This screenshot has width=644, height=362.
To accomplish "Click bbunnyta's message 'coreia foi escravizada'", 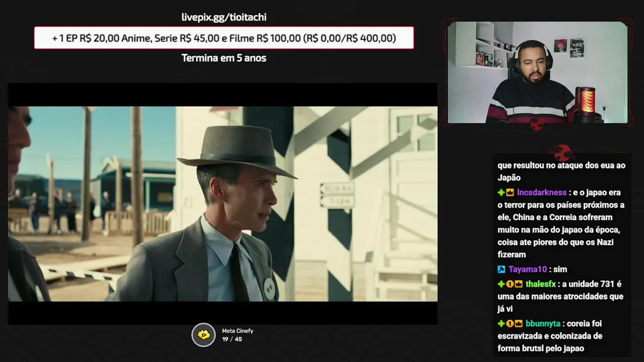I will (550, 336).
